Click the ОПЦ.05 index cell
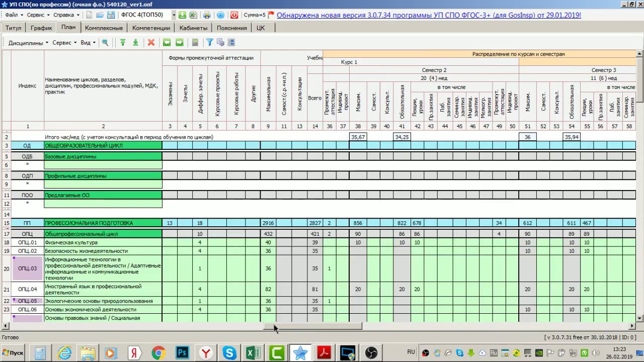 coord(27,301)
